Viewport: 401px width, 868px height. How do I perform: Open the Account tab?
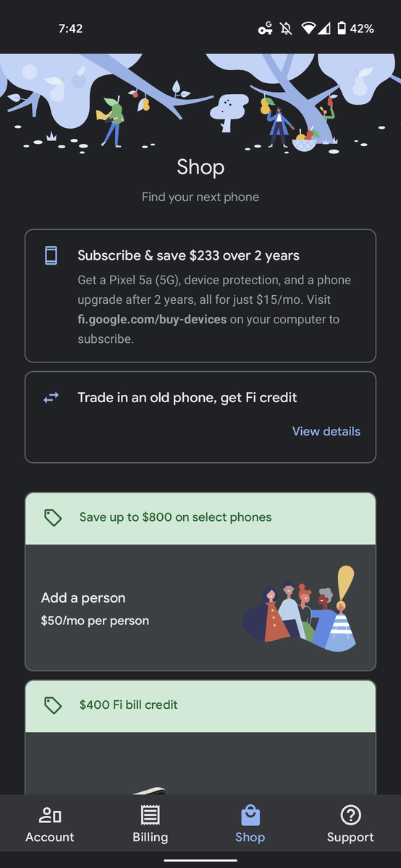coord(50,825)
